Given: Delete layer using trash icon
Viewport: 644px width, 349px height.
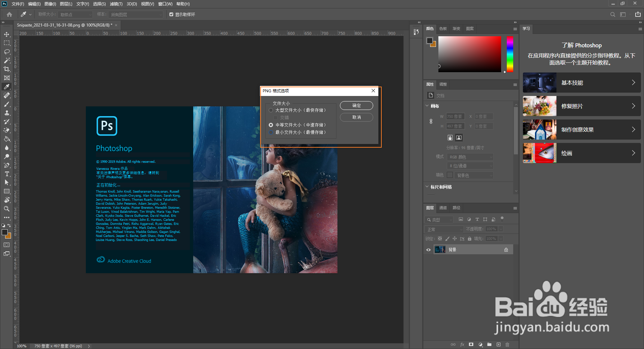Looking at the screenshot, I should tap(507, 344).
